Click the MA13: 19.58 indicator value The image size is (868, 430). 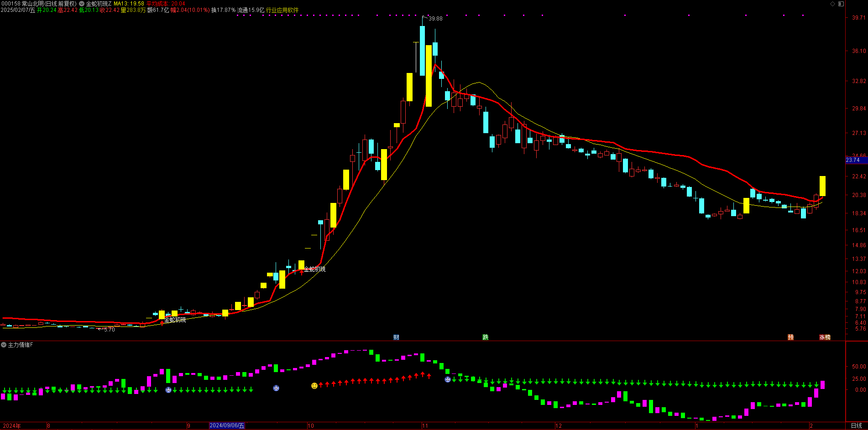point(129,4)
